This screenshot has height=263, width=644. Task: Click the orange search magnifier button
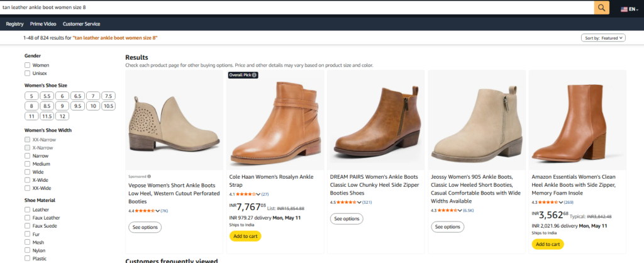602,8
